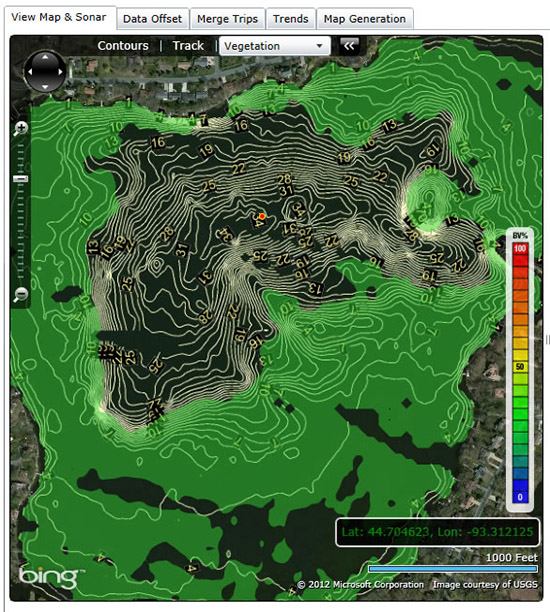The image size is (550, 612).
Task: Zoom out with minus magnifier icon
Action: pyautogui.click(x=21, y=294)
